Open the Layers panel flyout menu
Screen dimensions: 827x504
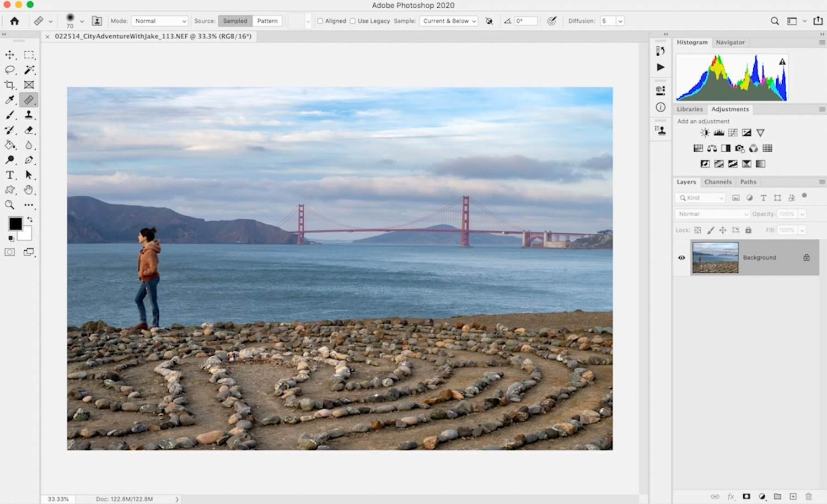click(821, 182)
